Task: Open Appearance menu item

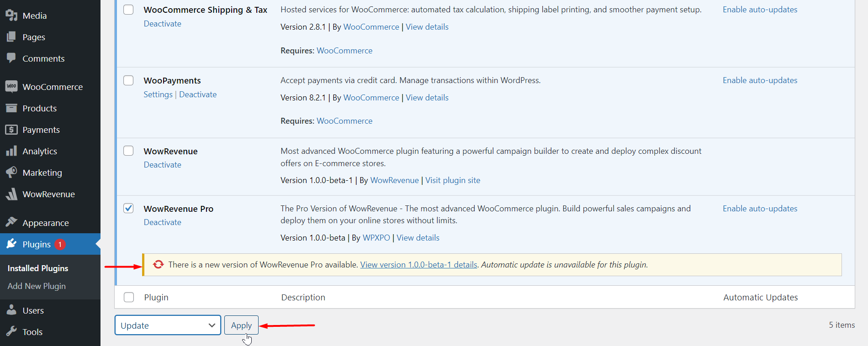Action: [46, 223]
